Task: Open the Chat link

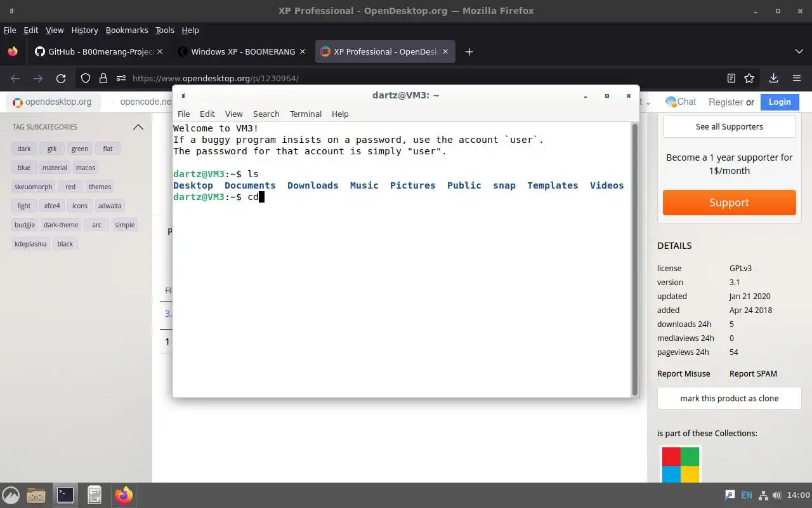Action: click(681, 102)
